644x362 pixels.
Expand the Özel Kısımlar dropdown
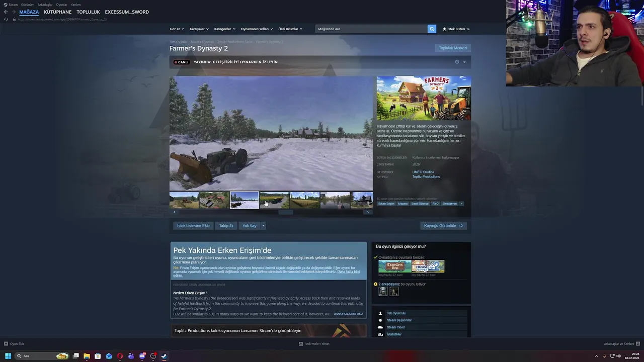pos(290,29)
